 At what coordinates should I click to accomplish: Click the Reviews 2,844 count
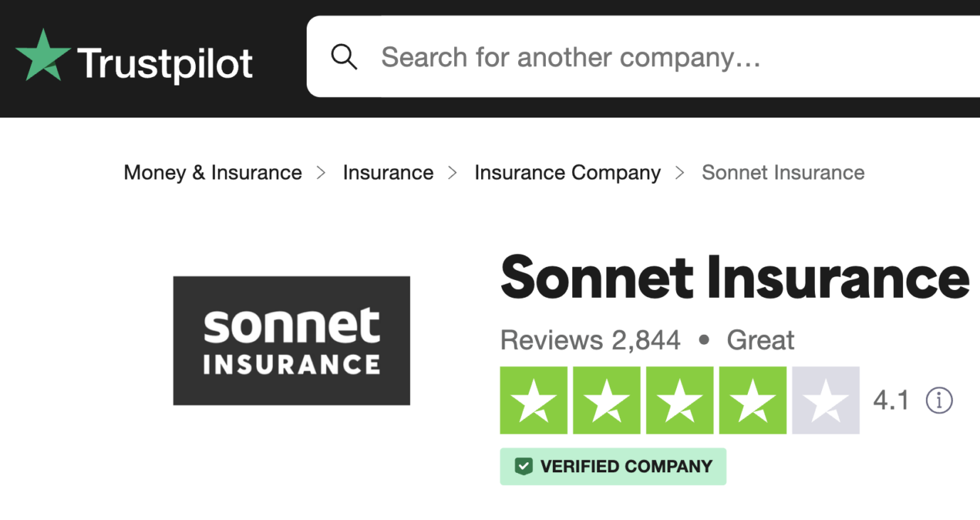pos(590,340)
